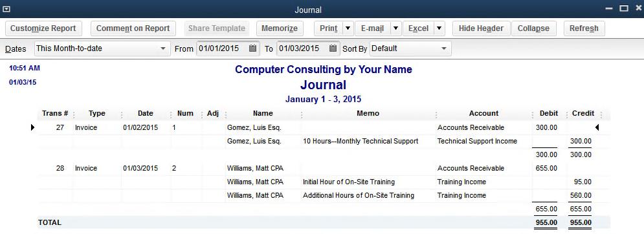The width and height of the screenshot is (644, 234).
Task: Open the window system menu icon
Action: (x=6, y=9)
